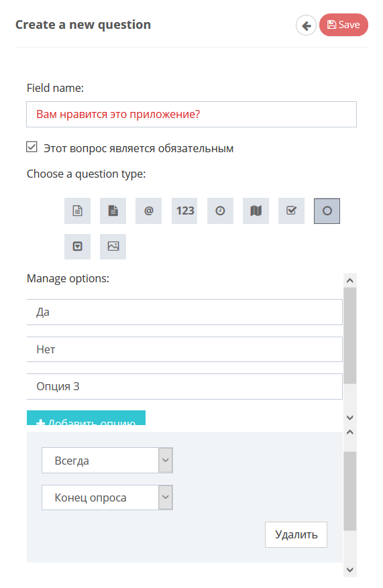Select the clock date-time question type

220,211
